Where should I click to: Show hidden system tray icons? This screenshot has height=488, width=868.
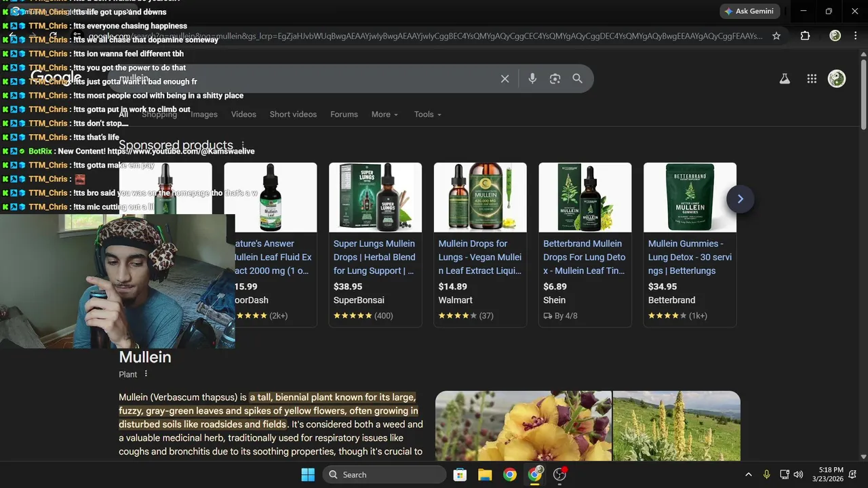748,474
